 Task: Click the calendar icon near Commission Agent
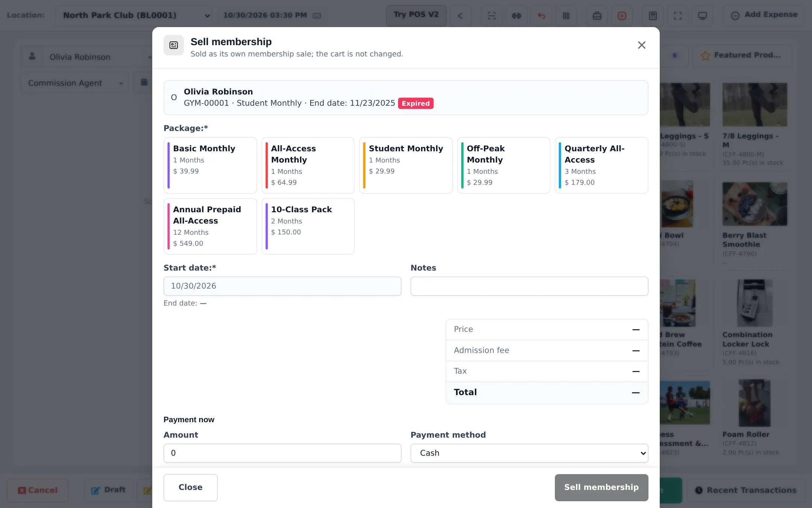[x=144, y=82]
